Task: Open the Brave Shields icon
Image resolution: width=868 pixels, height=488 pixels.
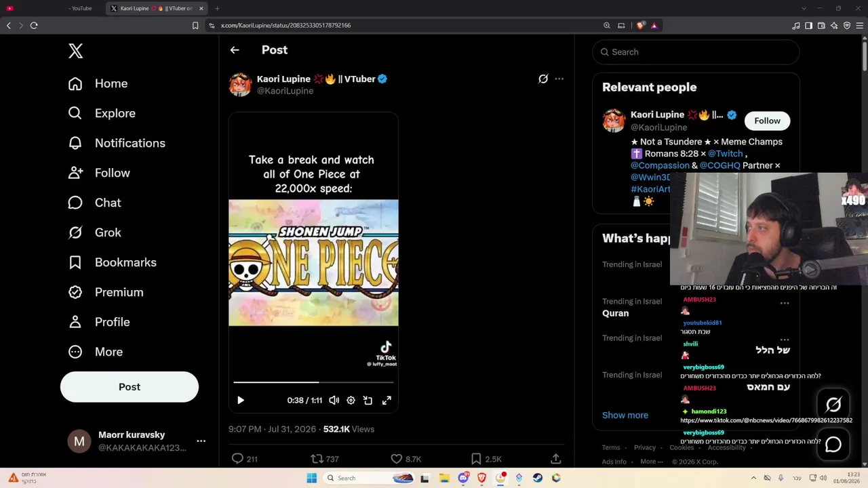Action: coord(641,26)
